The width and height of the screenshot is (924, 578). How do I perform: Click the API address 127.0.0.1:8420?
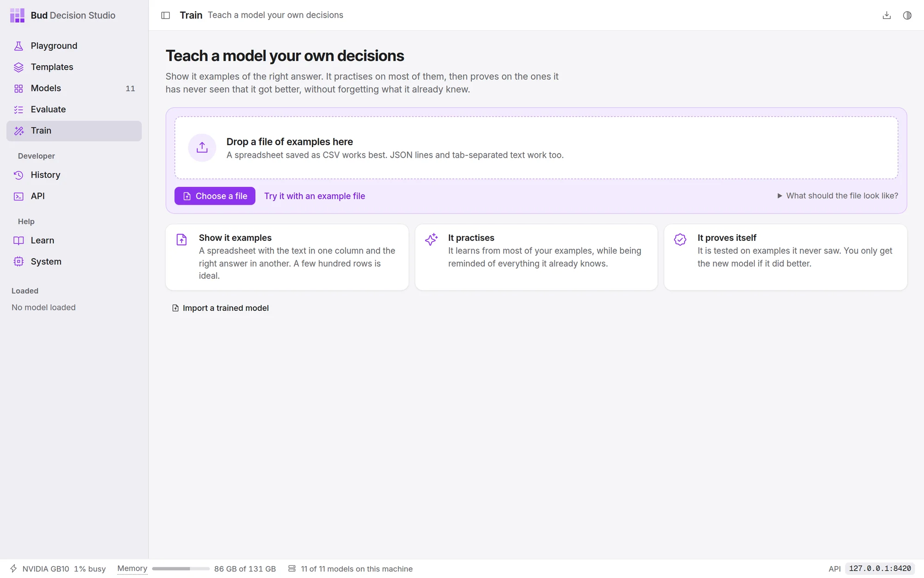pyautogui.click(x=880, y=569)
